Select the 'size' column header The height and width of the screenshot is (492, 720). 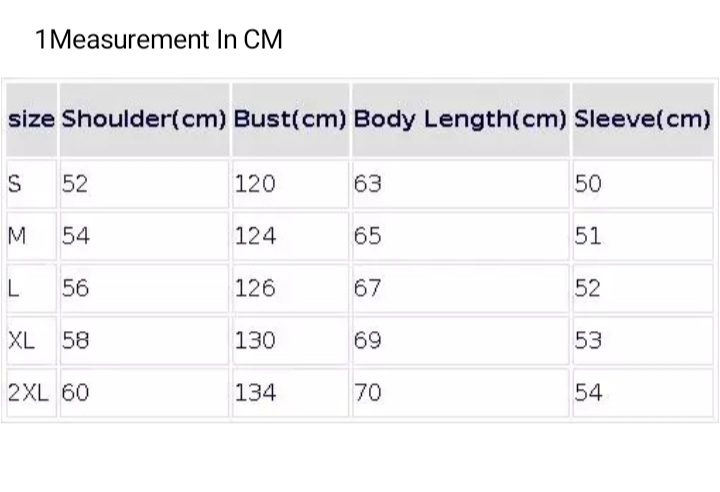[31, 119]
